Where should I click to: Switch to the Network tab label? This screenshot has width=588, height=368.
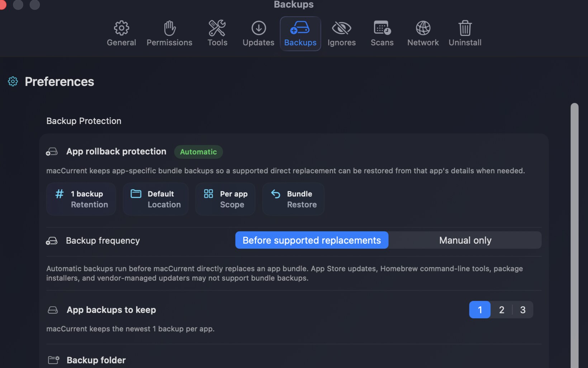(x=423, y=42)
